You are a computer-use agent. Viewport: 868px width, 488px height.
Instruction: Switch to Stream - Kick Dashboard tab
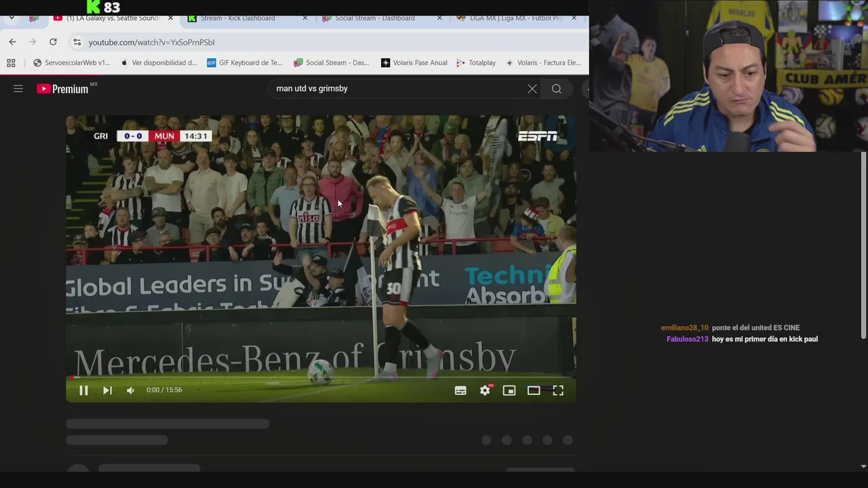point(237,18)
